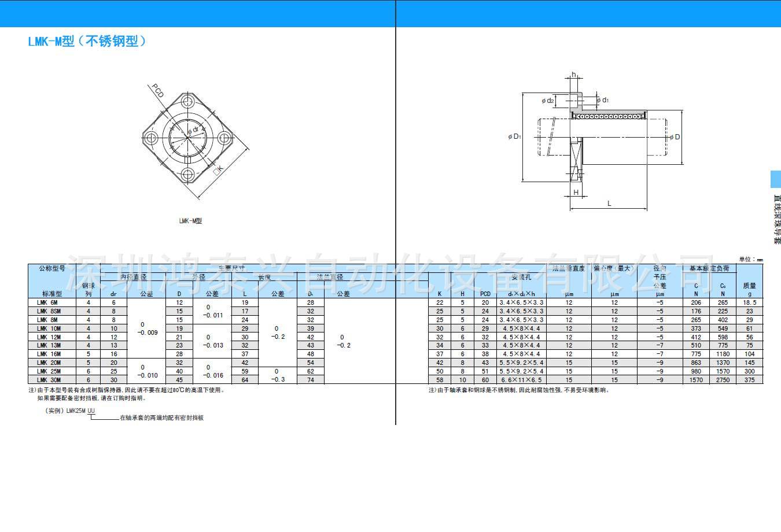Click the LMK-M型 caption under the drawing
The image size is (781, 532).
pyautogui.click(x=190, y=220)
